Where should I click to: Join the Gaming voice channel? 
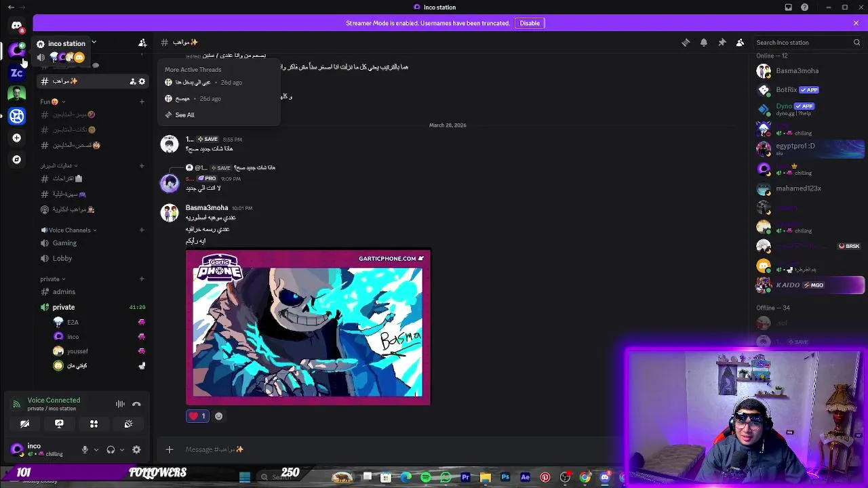(92, 243)
